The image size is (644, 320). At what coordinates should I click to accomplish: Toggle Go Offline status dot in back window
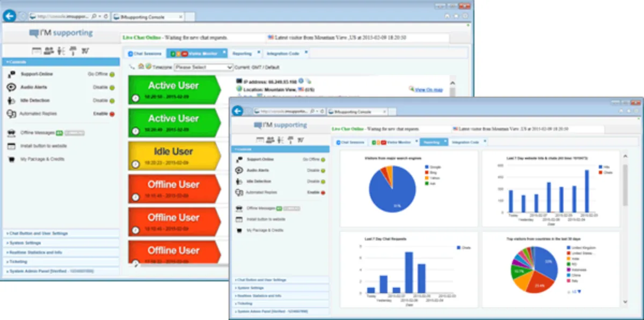click(112, 74)
